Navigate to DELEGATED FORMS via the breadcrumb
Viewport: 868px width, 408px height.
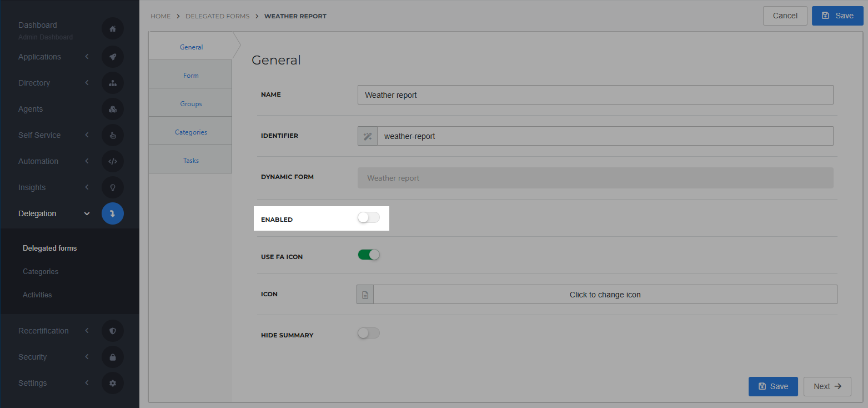pos(217,16)
